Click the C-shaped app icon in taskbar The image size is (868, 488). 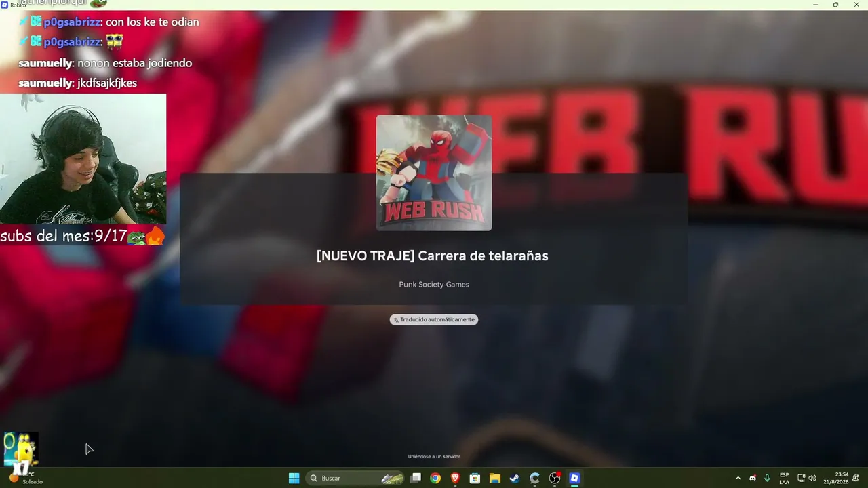click(x=534, y=479)
